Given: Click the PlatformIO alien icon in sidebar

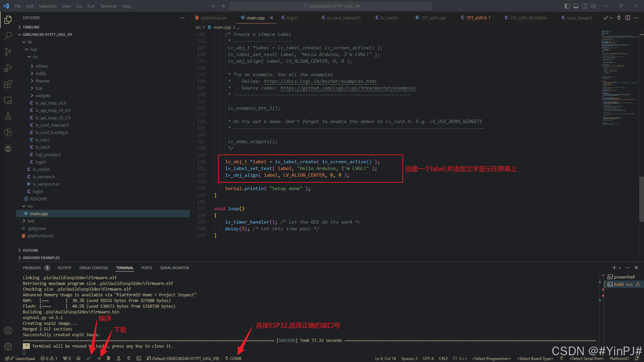Looking at the screenshot, I should [x=8, y=148].
